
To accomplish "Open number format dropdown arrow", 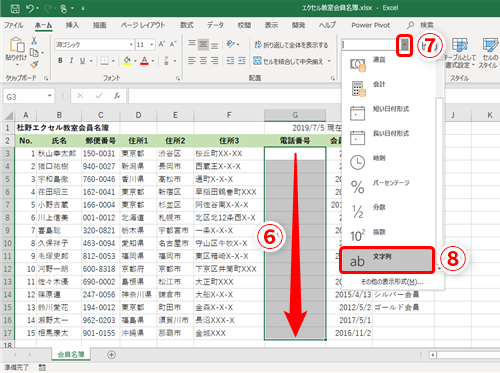I will (404, 45).
